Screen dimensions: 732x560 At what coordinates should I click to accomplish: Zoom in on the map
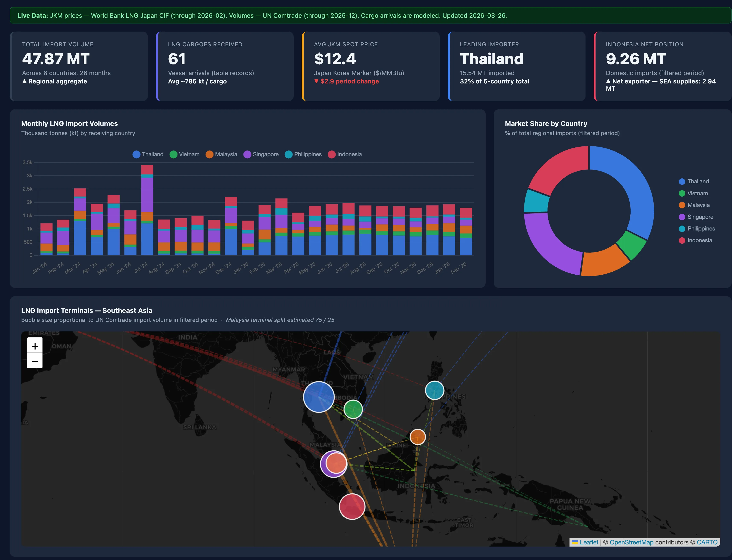[35, 346]
